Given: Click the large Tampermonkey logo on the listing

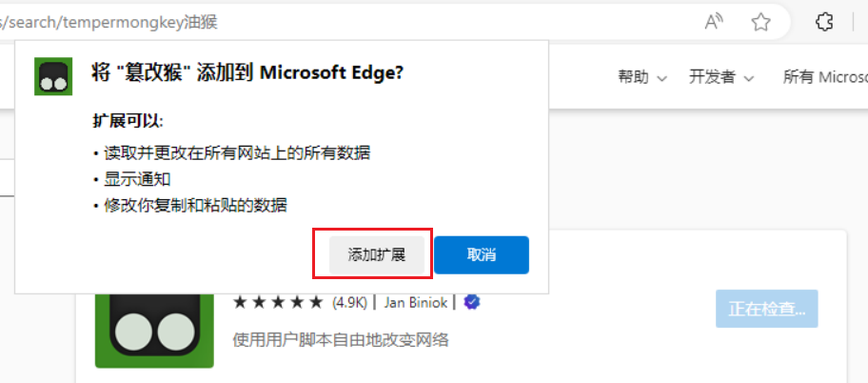Looking at the screenshot, I should click(154, 331).
